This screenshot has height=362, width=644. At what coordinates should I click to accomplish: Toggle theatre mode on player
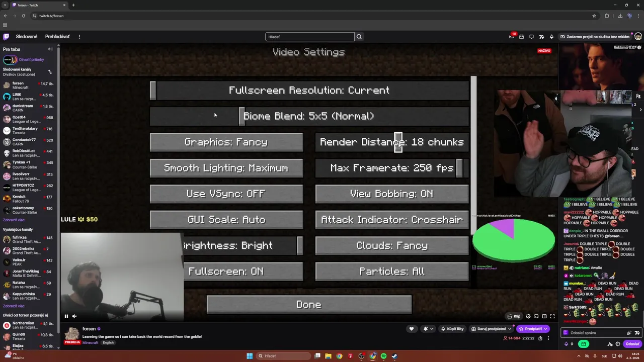pos(544,316)
